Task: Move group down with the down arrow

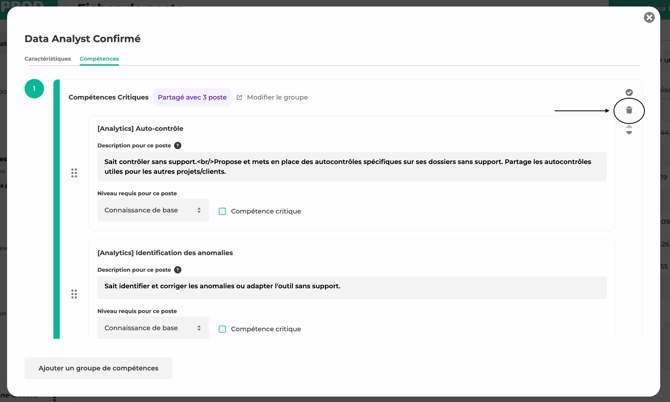Action: (x=629, y=133)
